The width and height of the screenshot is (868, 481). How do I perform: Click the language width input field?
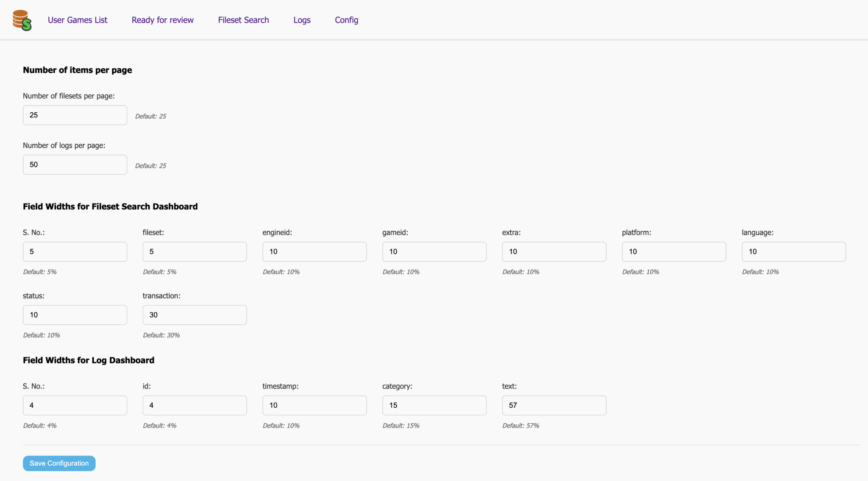click(794, 252)
